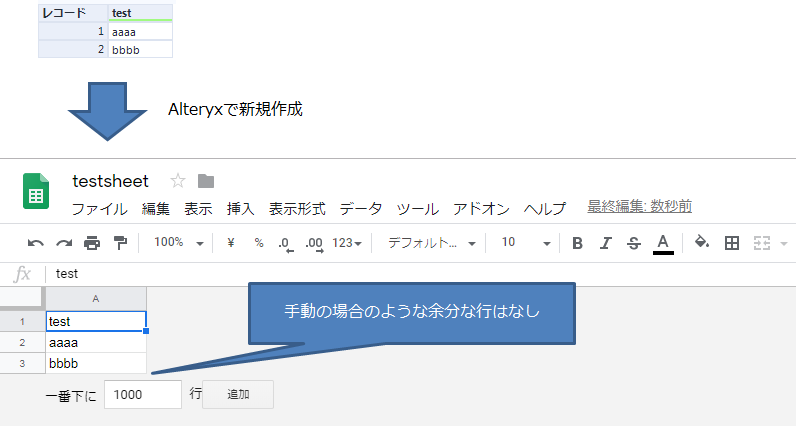
Task: Star the testsheet document
Action: point(178,181)
